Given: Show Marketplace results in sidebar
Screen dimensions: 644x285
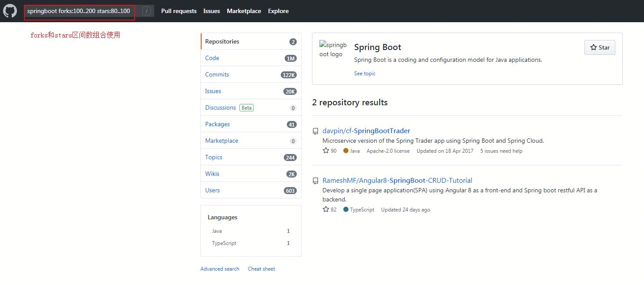Looking at the screenshot, I should pyautogui.click(x=251, y=141).
